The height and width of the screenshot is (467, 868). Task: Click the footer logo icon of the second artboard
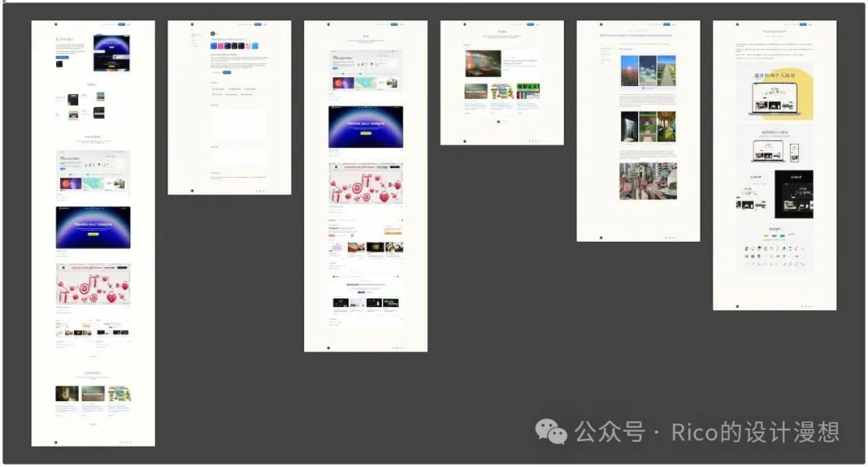click(192, 190)
